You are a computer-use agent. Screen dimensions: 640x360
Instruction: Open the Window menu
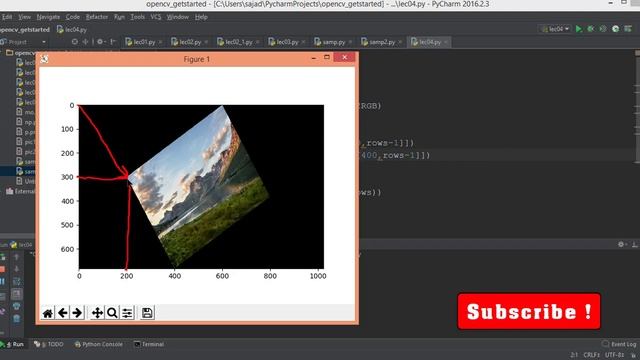coord(178,17)
